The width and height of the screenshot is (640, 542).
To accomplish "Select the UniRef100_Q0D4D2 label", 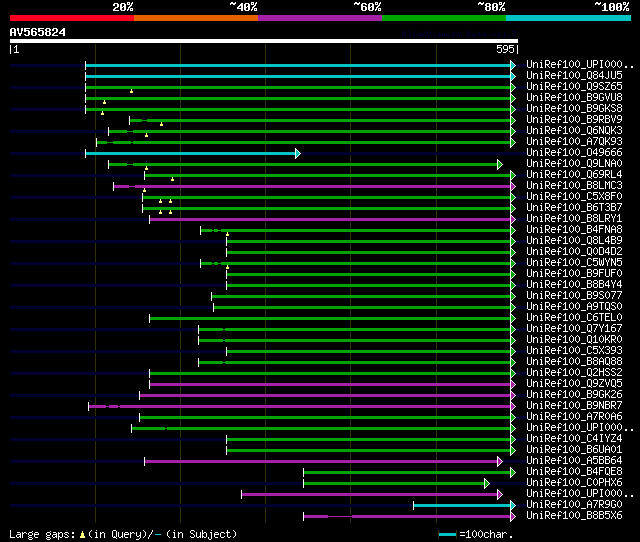I will (574, 252).
